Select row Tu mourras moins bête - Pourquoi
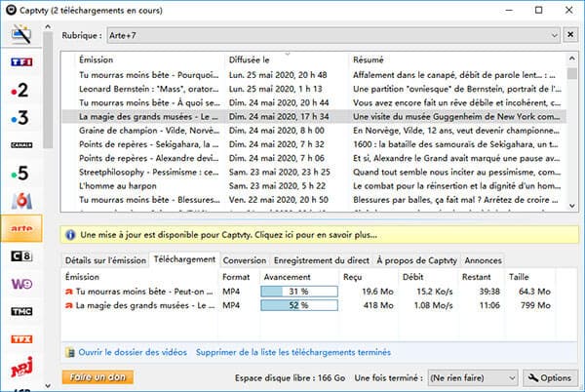 [314, 75]
